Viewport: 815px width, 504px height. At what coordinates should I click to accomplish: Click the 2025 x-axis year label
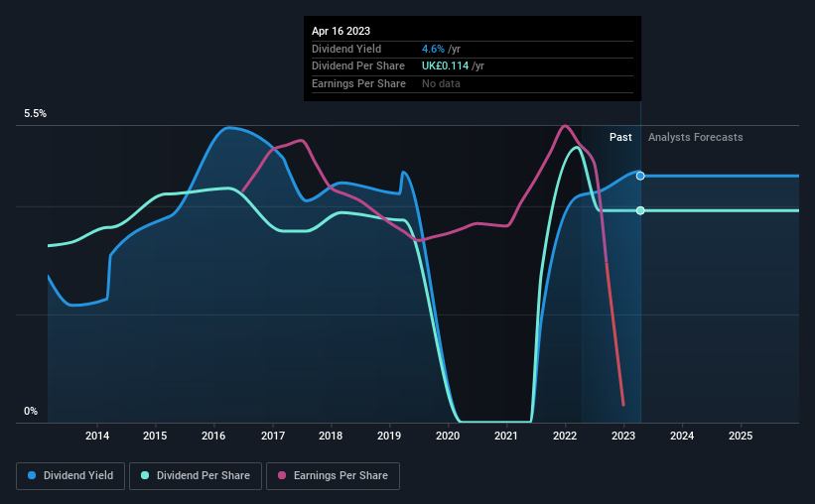pyautogui.click(x=741, y=436)
